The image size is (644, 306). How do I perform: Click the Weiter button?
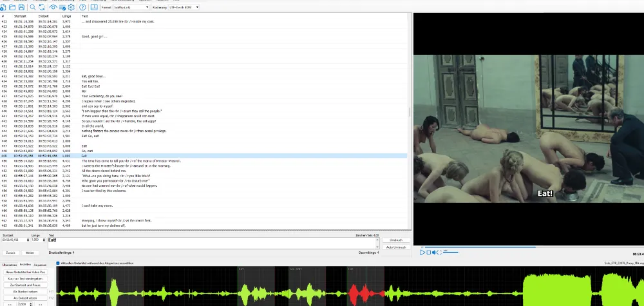30,253
